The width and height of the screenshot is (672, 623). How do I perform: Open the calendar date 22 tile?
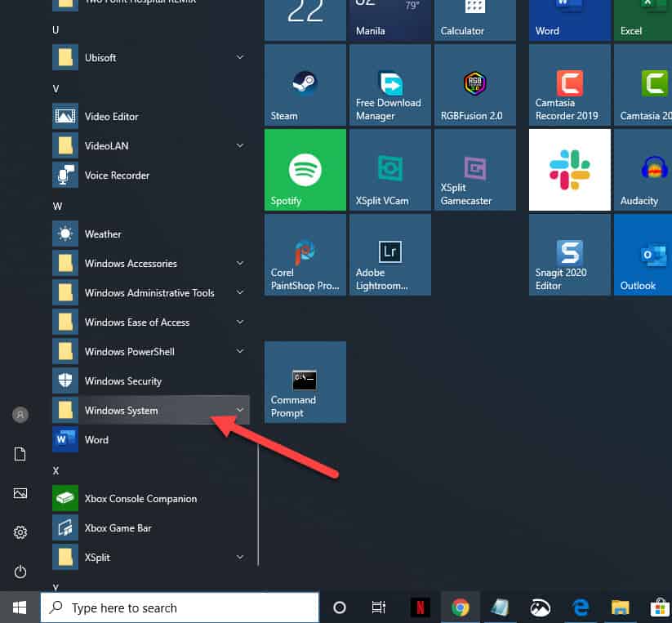[x=305, y=20]
